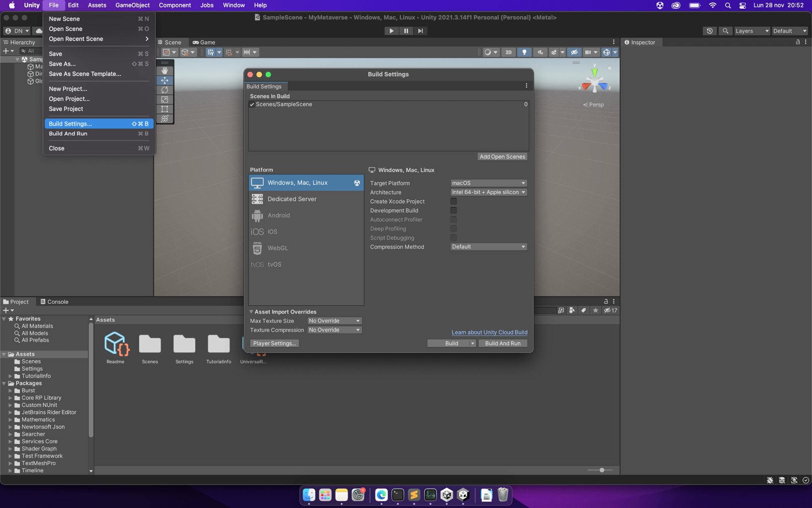Enable Create Xcode Project checkbox
This screenshot has height=508, width=812.
453,201
